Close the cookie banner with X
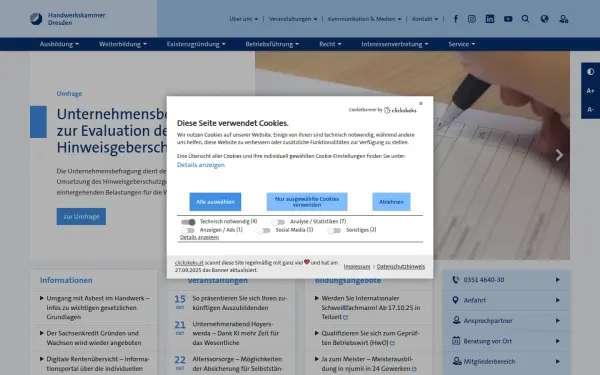Viewport: 600px width, 375px height. pyautogui.click(x=421, y=103)
